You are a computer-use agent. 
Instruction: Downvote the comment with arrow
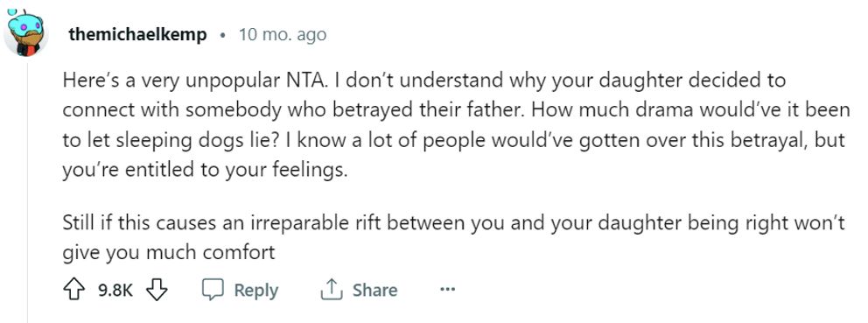(157, 290)
